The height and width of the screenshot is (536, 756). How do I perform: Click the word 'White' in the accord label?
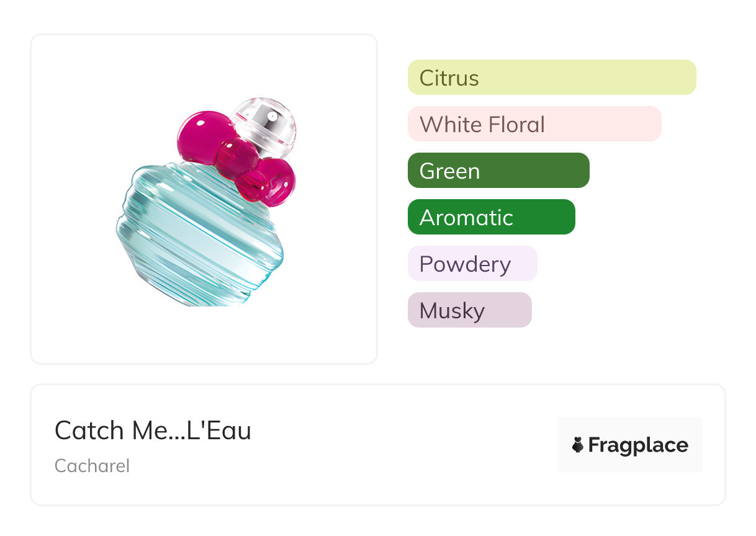coord(449,125)
